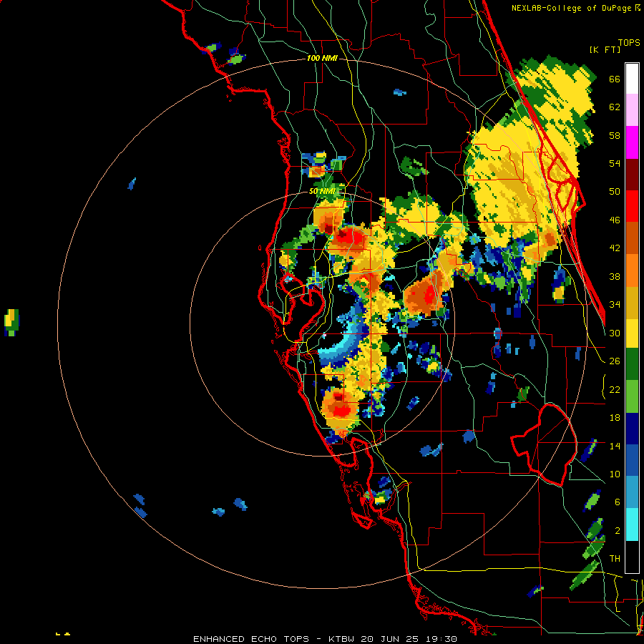This screenshot has height=644, width=644.
Task: Select the 100 NMI range ring label
Action: coord(322,59)
